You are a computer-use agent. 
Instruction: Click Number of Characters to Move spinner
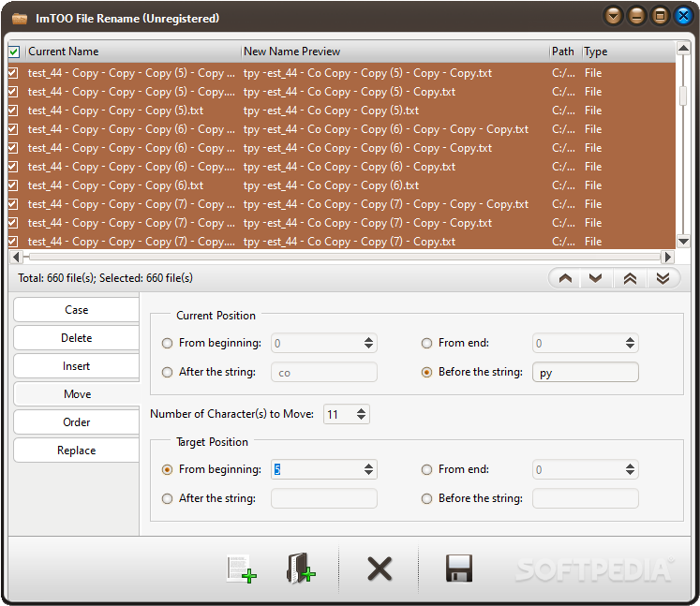[x=361, y=414]
